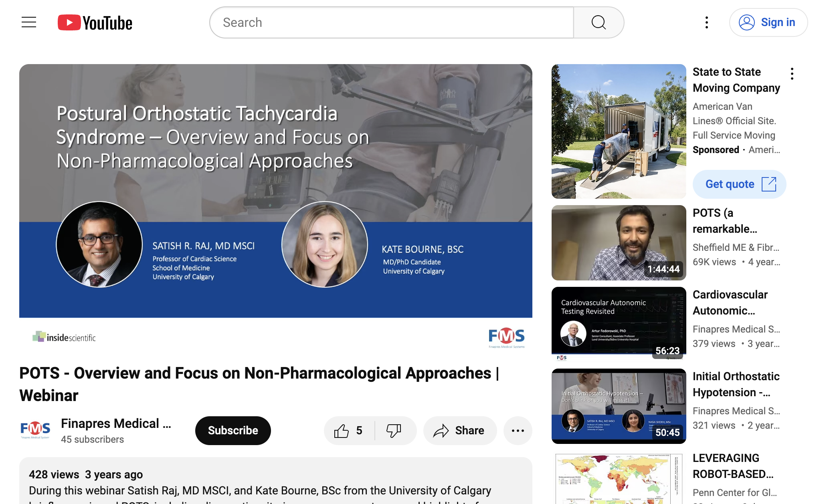
Task: Open the moving company ad thumbnail
Action: (x=619, y=131)
